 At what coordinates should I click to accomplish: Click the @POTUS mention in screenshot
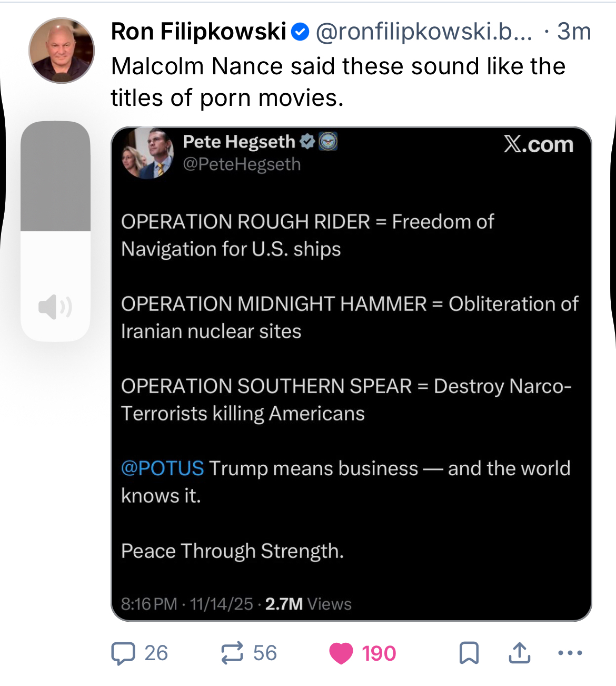pos(162,468)
